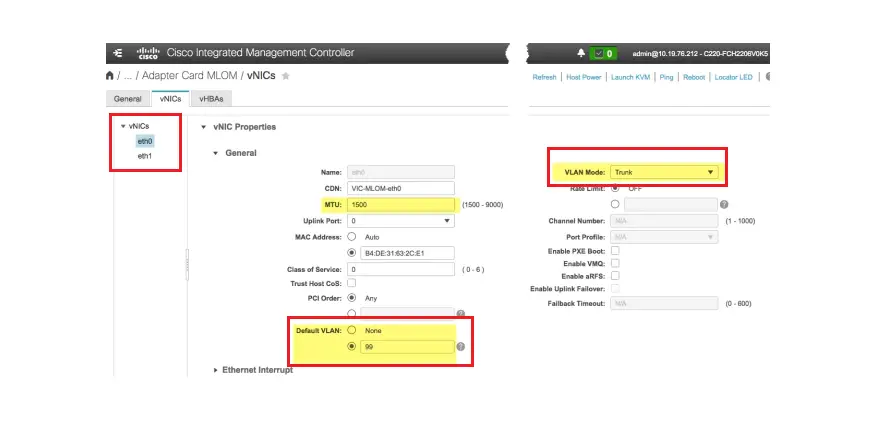
Task: Select custom Rate Limit value radio button
Action: pyautogui.click(x=615, y=204)
